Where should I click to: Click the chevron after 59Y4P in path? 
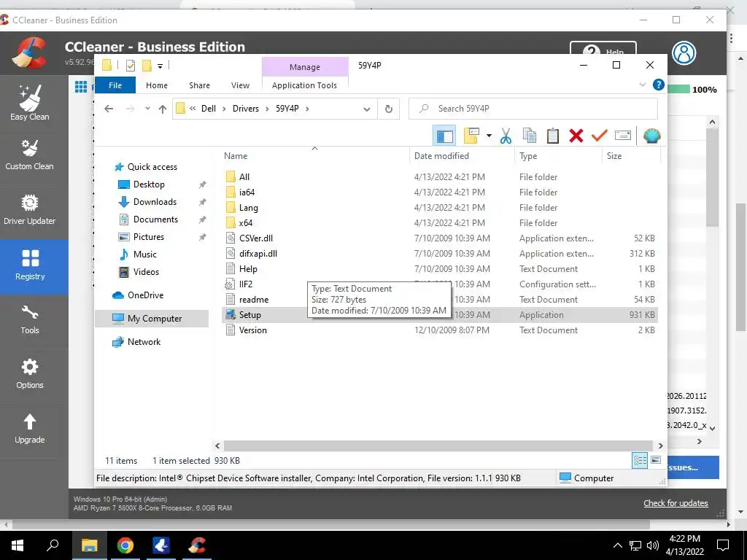(307, 109)
